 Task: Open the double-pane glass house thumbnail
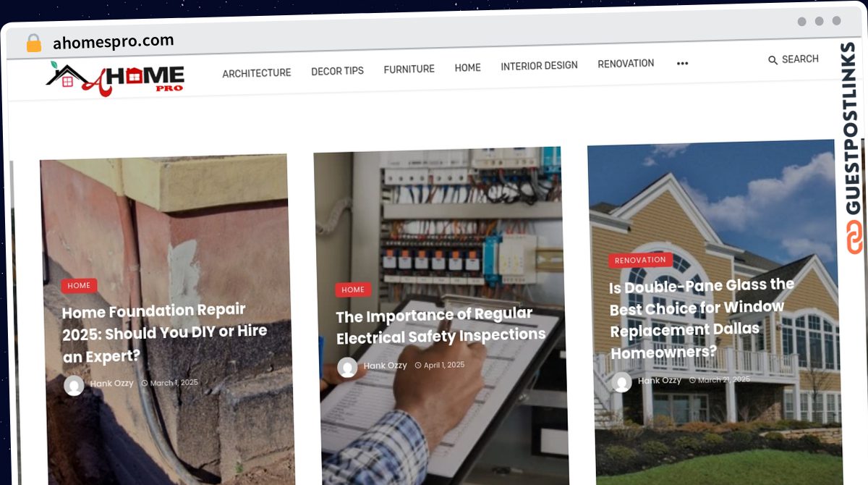[714, 311]
